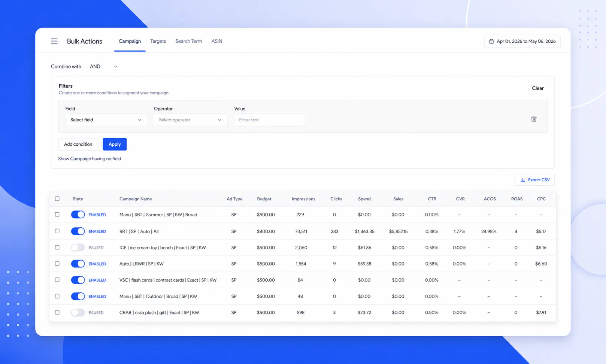Switch to the Targets tab

[158, 41]
